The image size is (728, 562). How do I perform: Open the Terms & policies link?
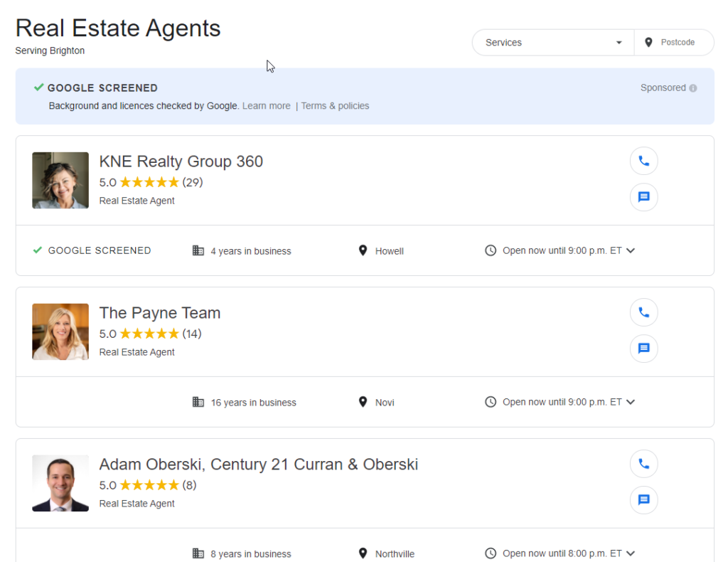point(336,106)
